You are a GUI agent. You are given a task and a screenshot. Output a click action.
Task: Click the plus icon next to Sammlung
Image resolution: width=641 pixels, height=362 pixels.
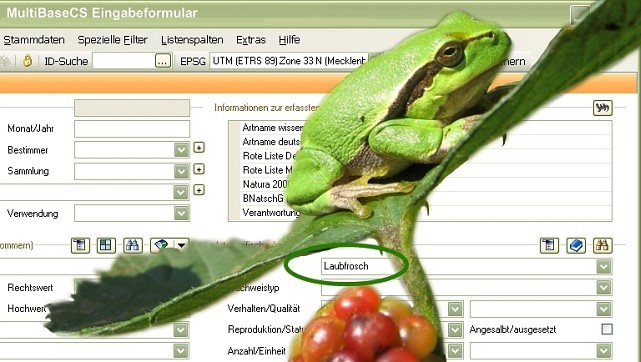coord(199,169)
